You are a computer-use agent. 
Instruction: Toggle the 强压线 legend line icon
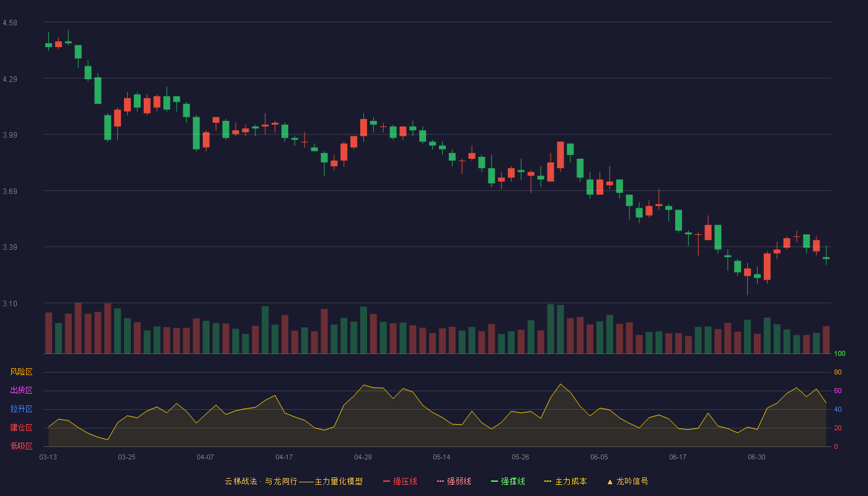click(x=386, y=481)
